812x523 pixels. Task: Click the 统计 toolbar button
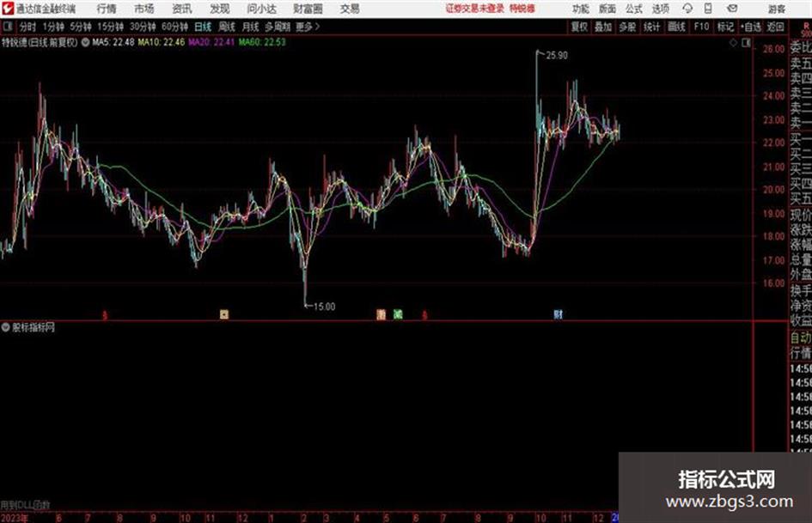pyautogui.click(x=651, y=27)
